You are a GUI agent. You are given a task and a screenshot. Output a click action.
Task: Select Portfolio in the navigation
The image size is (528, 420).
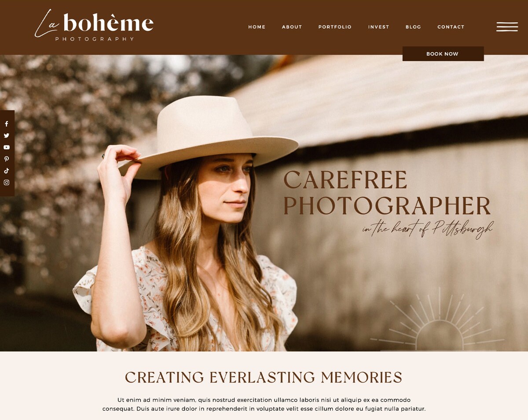(x=335, y=27)
